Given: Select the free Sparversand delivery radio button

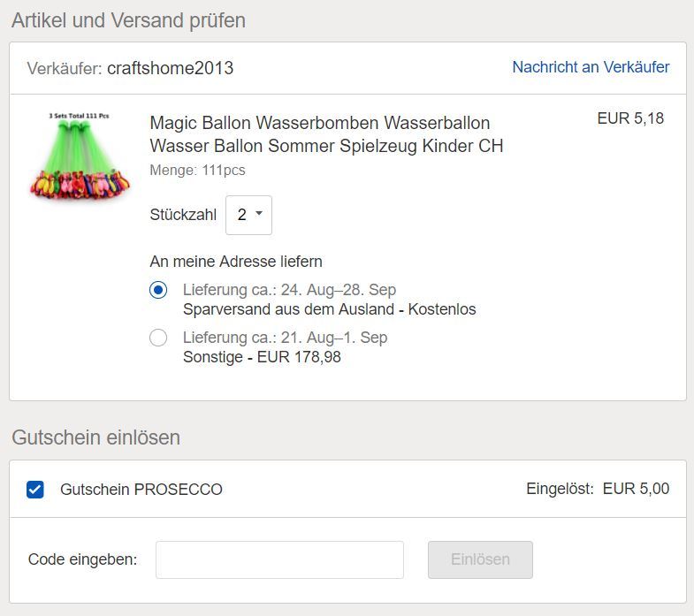Looking at the screenshot, I should (x=158, y=290).
